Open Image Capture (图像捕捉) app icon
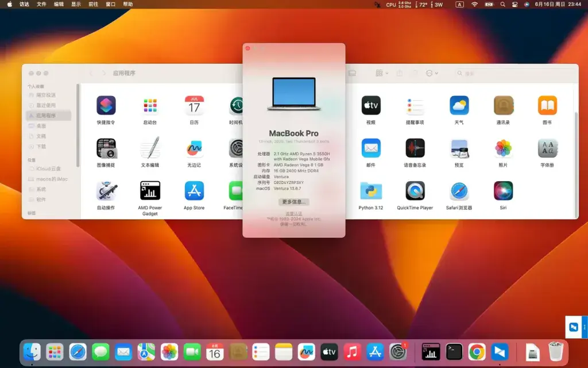 (x=106, y=148)
